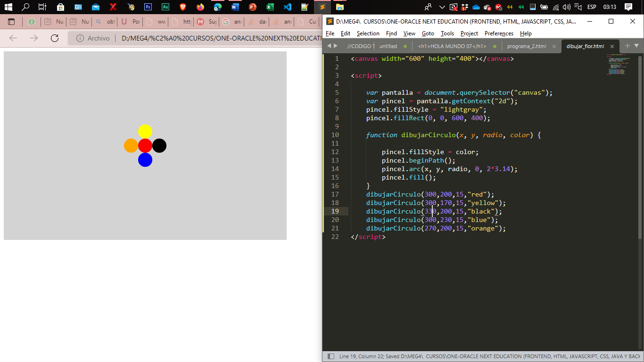
Task: Add a new tab with plus button
Action: pos(627,46)
